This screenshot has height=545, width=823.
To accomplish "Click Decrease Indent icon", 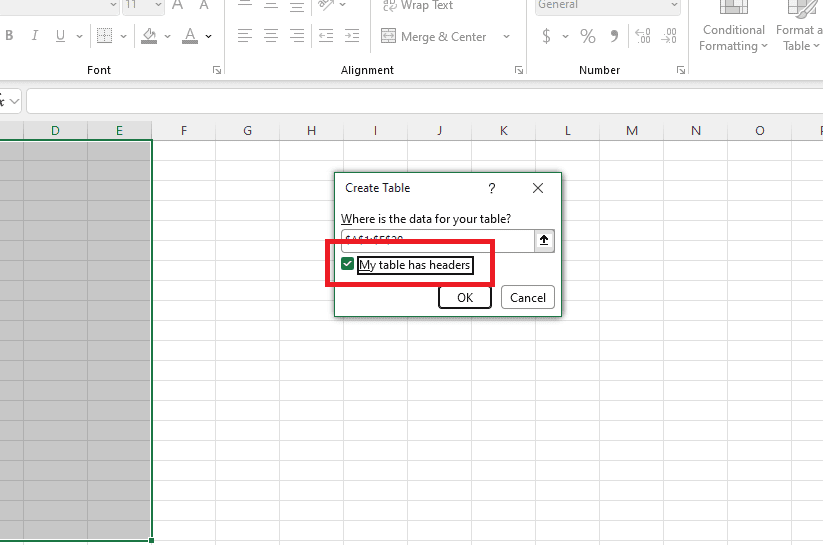I will 326,36.
